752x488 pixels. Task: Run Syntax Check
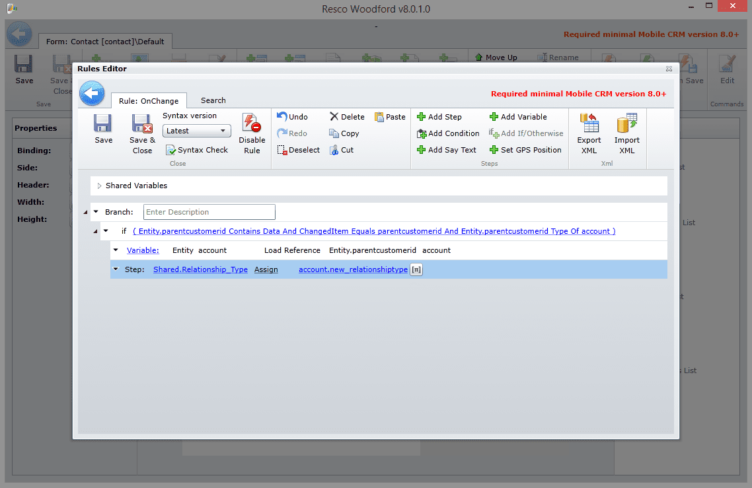click(x=196, y=150)
